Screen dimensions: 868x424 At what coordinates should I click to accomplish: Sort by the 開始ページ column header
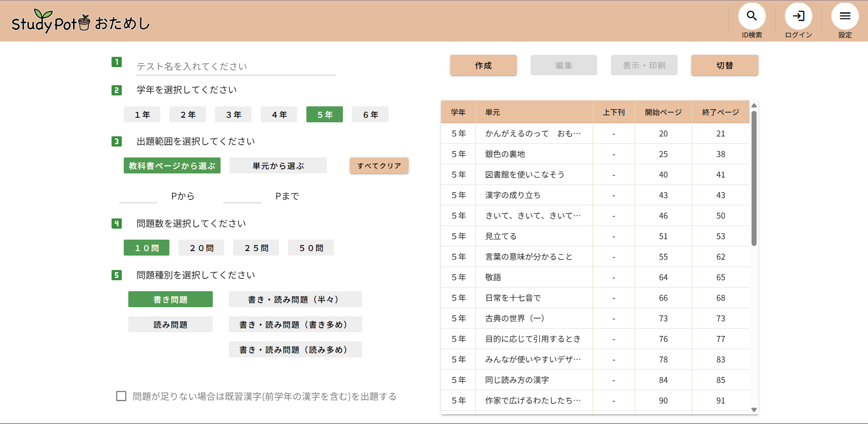click(x=663, y=112)
